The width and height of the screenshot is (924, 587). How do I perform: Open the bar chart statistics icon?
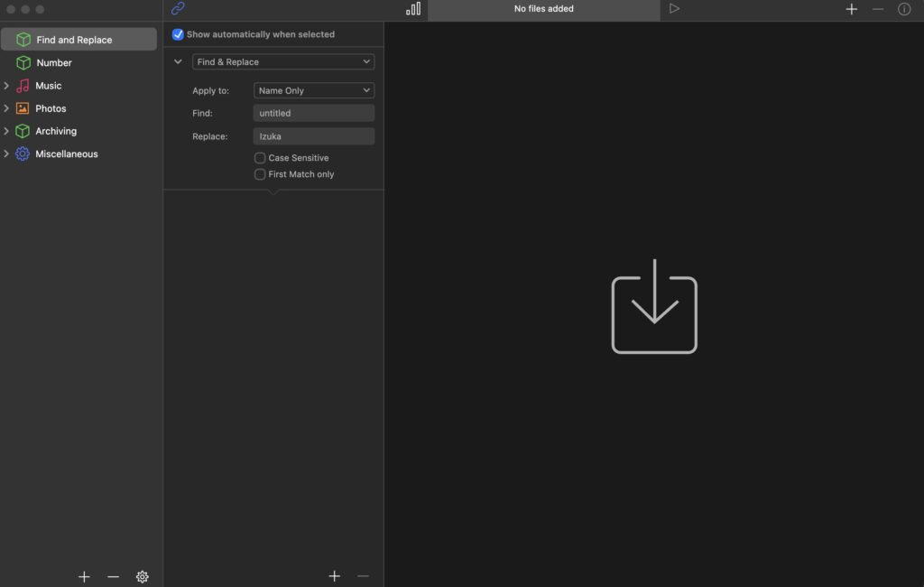click(x=413, y=9)
